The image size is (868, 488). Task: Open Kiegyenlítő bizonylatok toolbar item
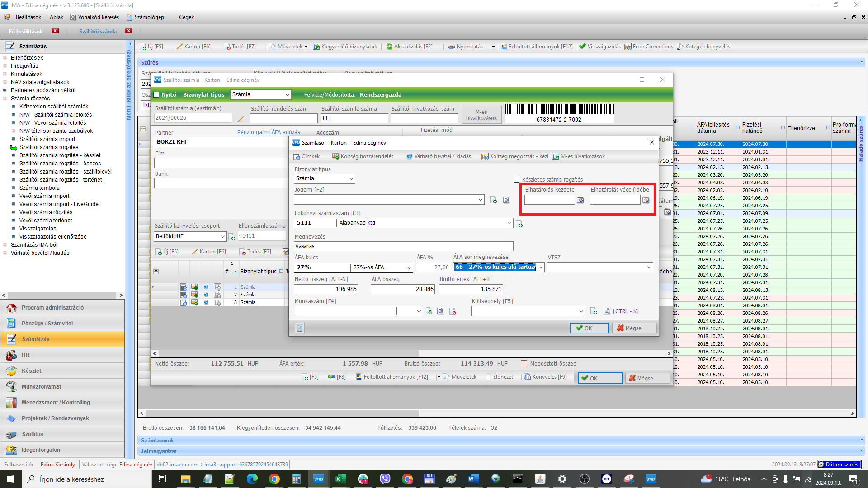[x=345, y=47]
